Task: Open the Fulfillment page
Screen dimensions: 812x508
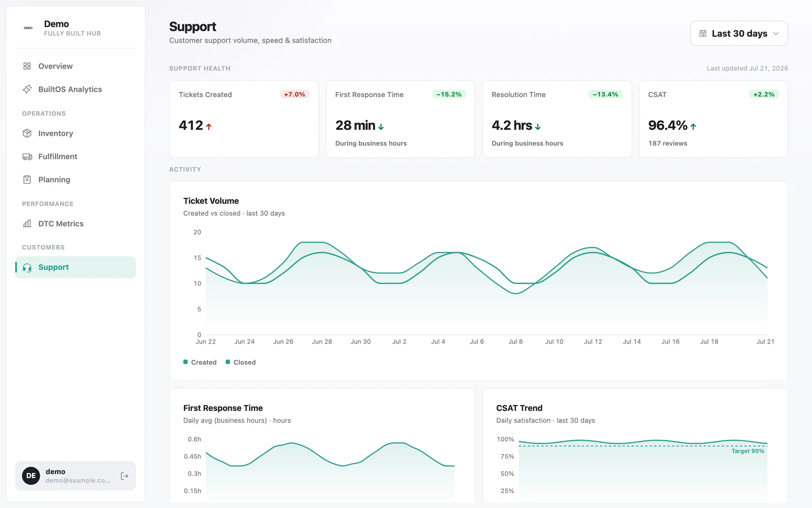Action: tap(75, 157)
